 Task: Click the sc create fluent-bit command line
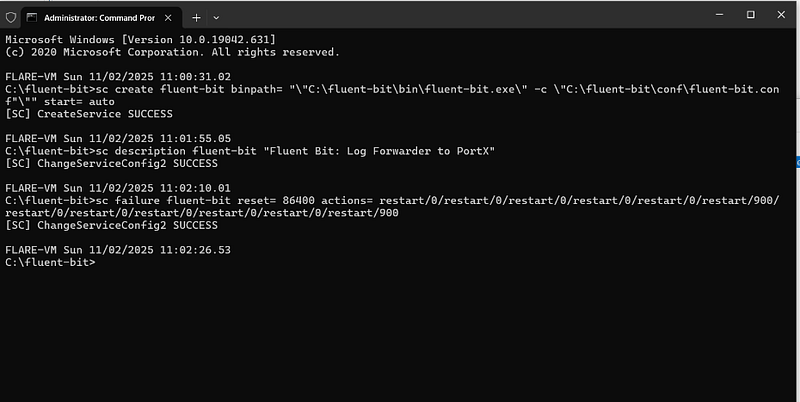(x=392, y=95)
